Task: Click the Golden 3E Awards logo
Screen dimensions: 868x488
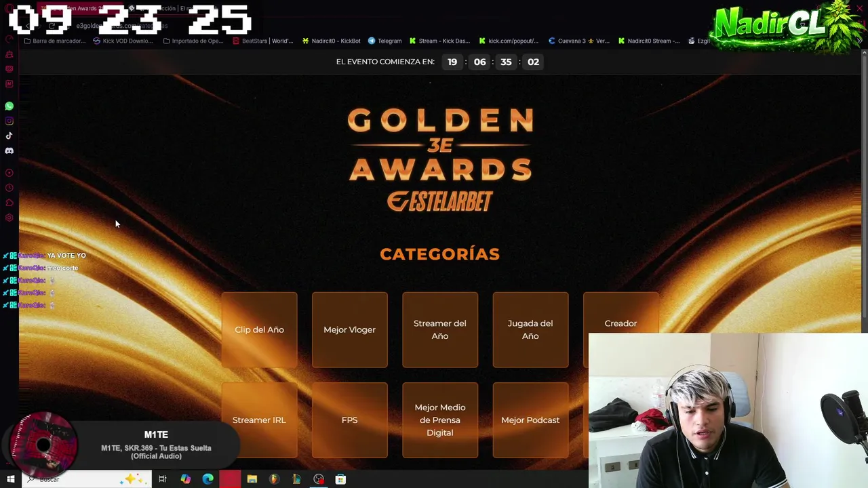Action: (440, 145)
